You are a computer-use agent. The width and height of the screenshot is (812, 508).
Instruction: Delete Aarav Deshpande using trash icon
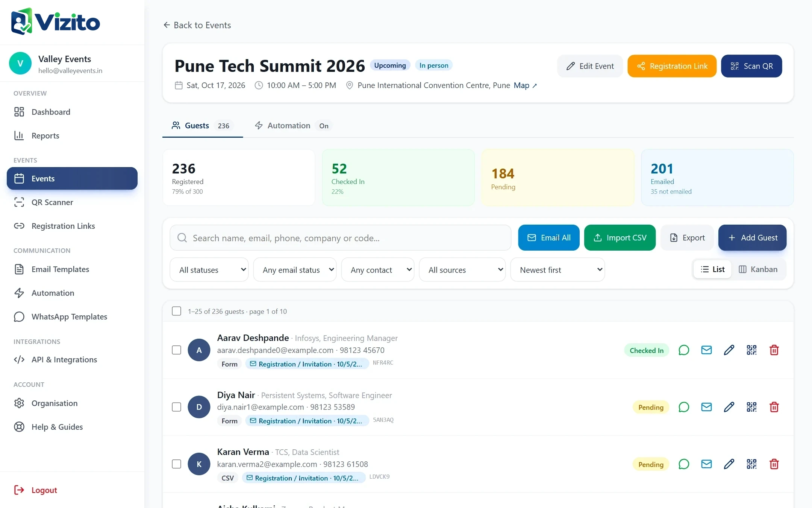[774, 350]
